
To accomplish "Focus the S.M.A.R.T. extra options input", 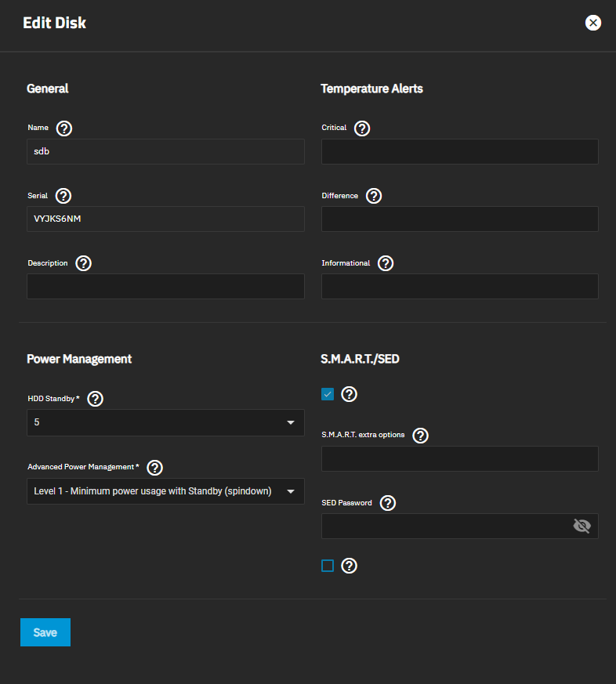I will point(460,458).
